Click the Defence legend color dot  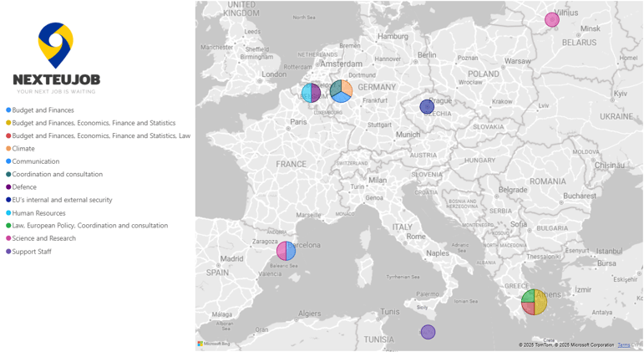8,187
